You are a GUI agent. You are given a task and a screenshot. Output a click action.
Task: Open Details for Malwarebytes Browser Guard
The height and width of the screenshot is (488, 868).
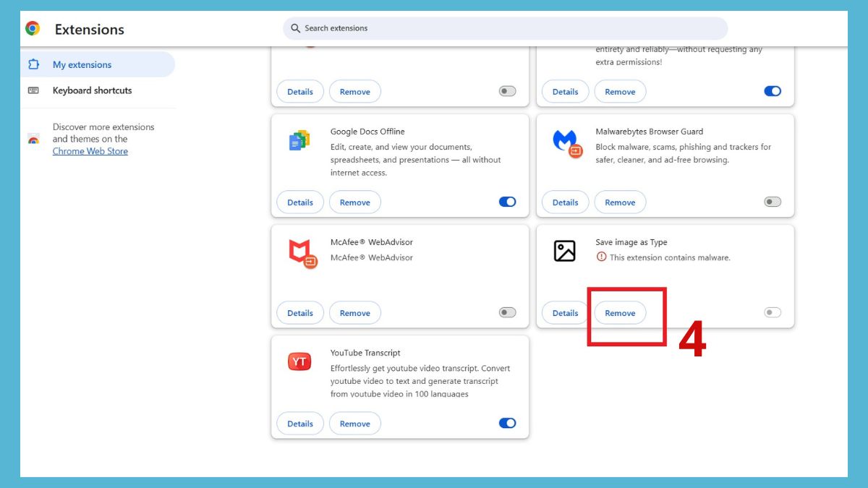pos(565,202)
